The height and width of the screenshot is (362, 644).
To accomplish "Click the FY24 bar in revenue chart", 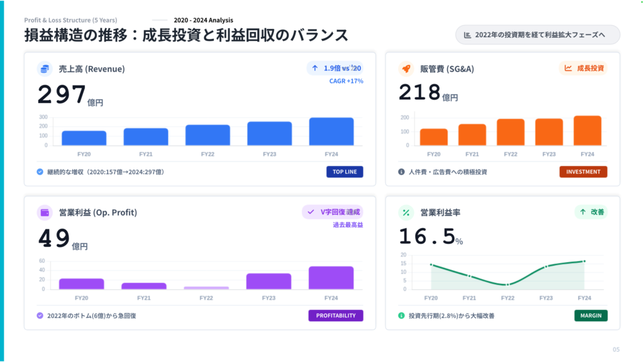I will [x=331, y=131].
